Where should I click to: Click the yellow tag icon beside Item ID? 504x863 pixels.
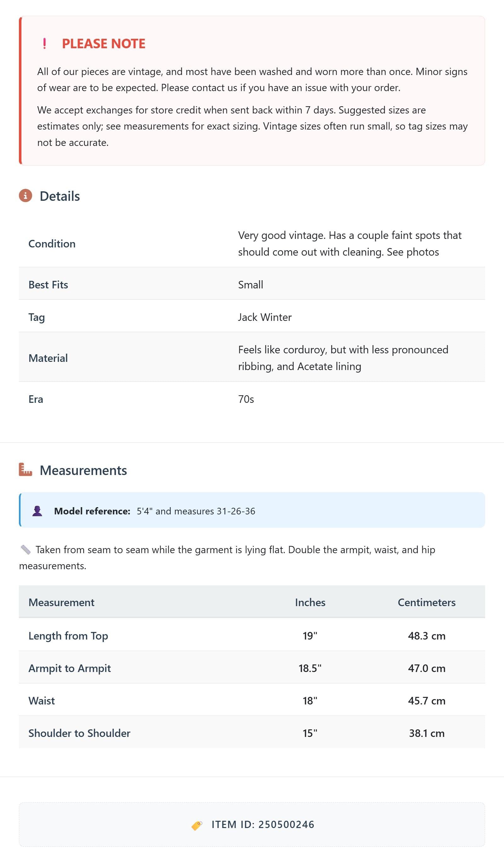[x=197, y=825]
